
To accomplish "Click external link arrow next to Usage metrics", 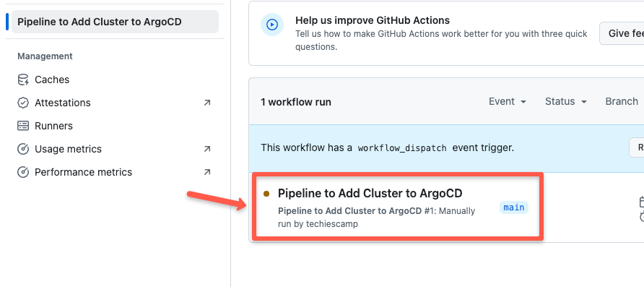I will click(207, 149).
